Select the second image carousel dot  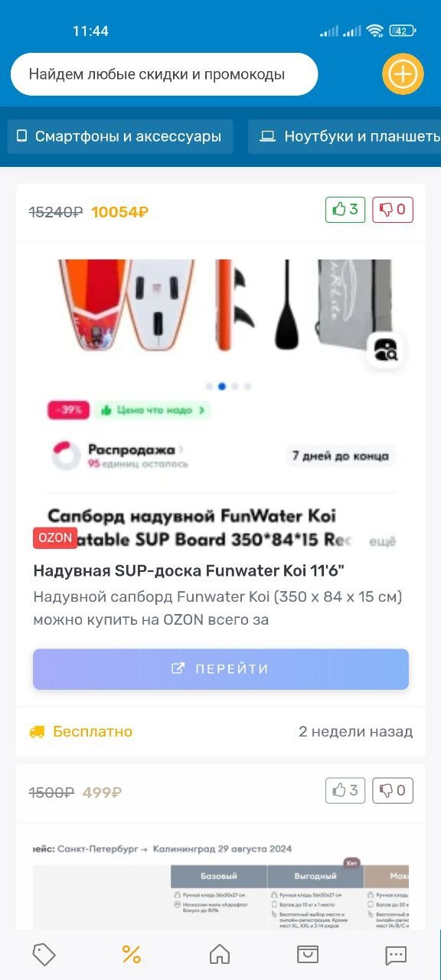click(x=222, y=387)
